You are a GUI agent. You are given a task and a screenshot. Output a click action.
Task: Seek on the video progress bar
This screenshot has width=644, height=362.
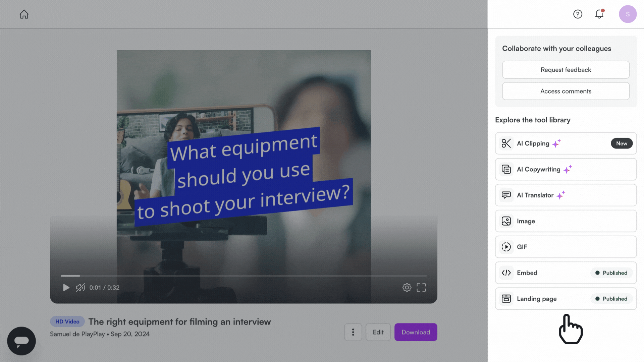[244, 276]
